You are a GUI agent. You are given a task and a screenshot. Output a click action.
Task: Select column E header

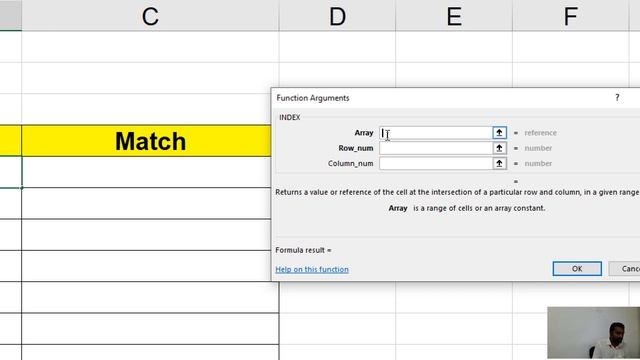point(454,16)
